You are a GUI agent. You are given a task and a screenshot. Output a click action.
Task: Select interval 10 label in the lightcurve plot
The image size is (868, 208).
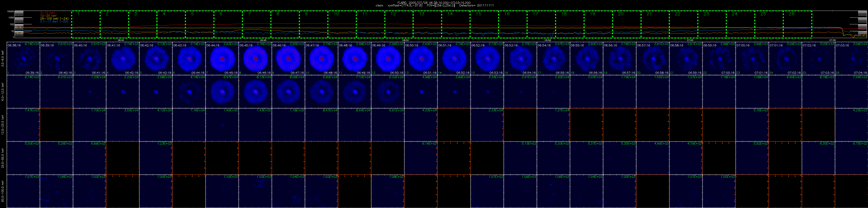[336, 14]
